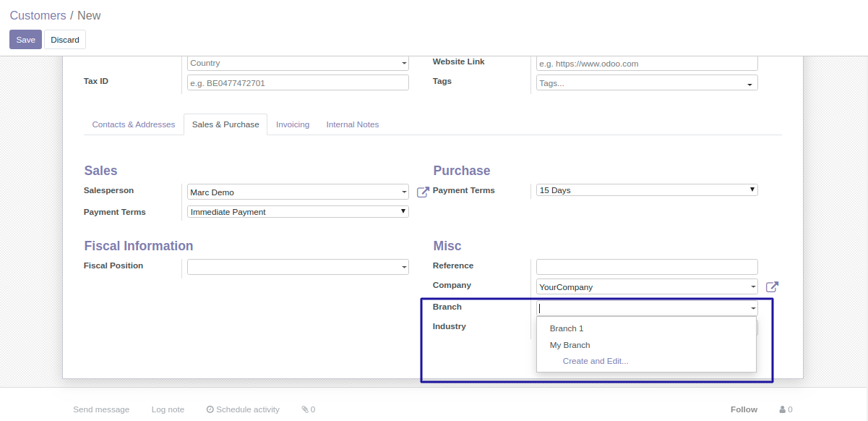Image resolution: width=868 pixels, height=421 pixels.
Task: Save the new customer
Action: tap(25, 40)
